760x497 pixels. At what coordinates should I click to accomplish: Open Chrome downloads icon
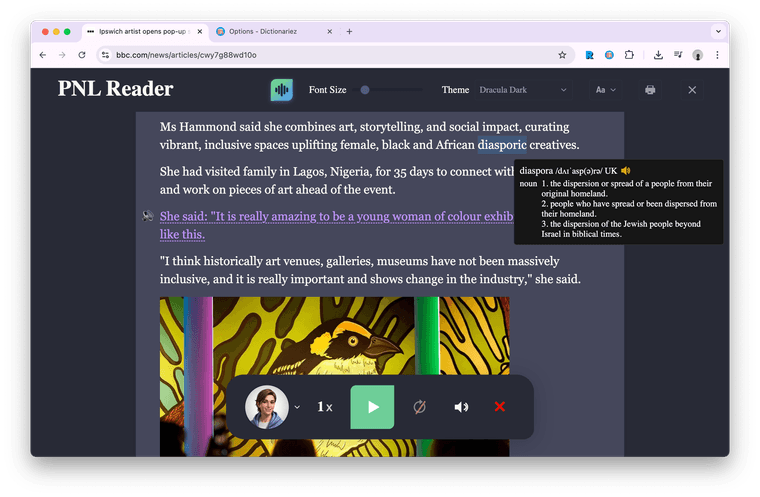658,55
